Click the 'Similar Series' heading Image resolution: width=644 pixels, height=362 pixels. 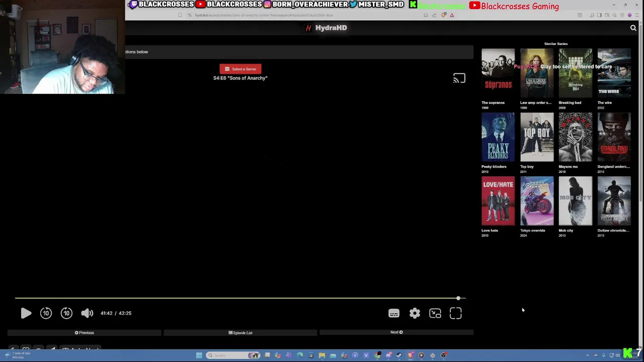pos(556,44)
